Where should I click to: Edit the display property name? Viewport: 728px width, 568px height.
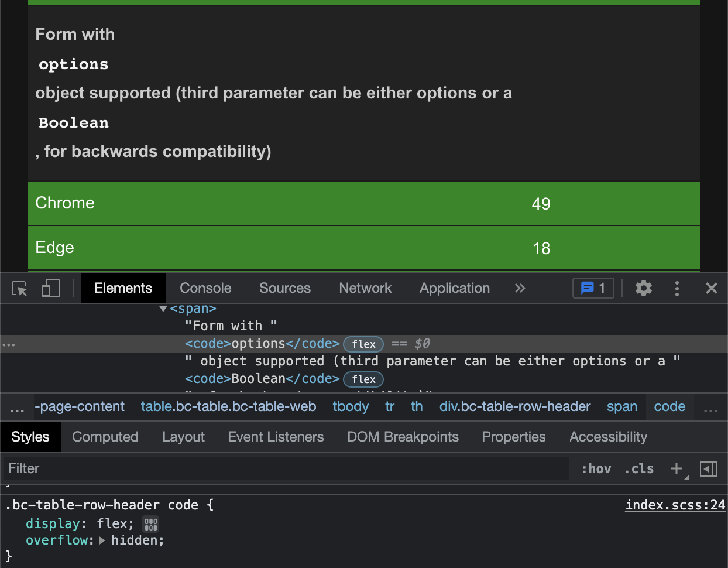(x=53, y=524)
